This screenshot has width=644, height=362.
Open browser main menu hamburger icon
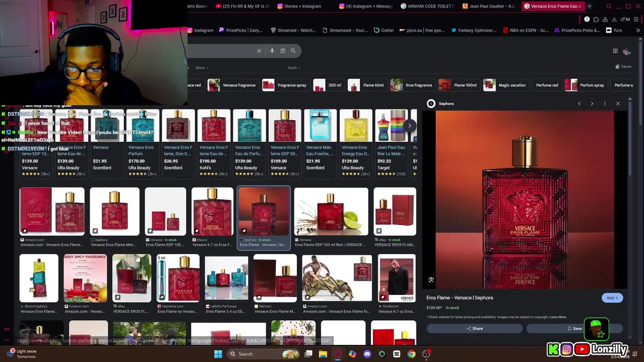[x=636, y=19]
